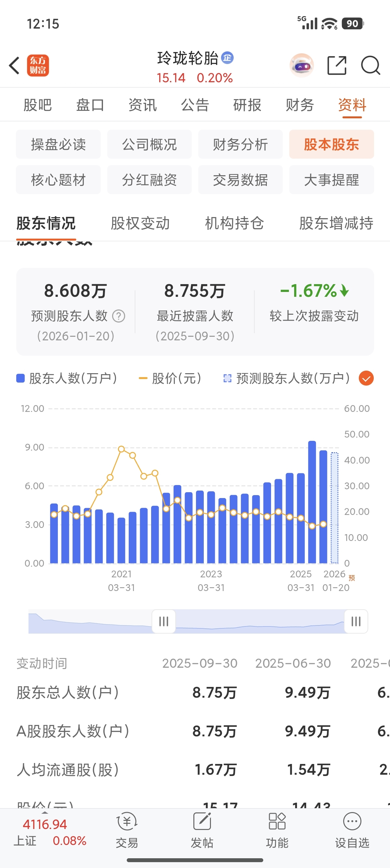Tap the 2025-09-30 column header
Image resolution: width=390 pixels, height=868 pixels.
[200, 663]
